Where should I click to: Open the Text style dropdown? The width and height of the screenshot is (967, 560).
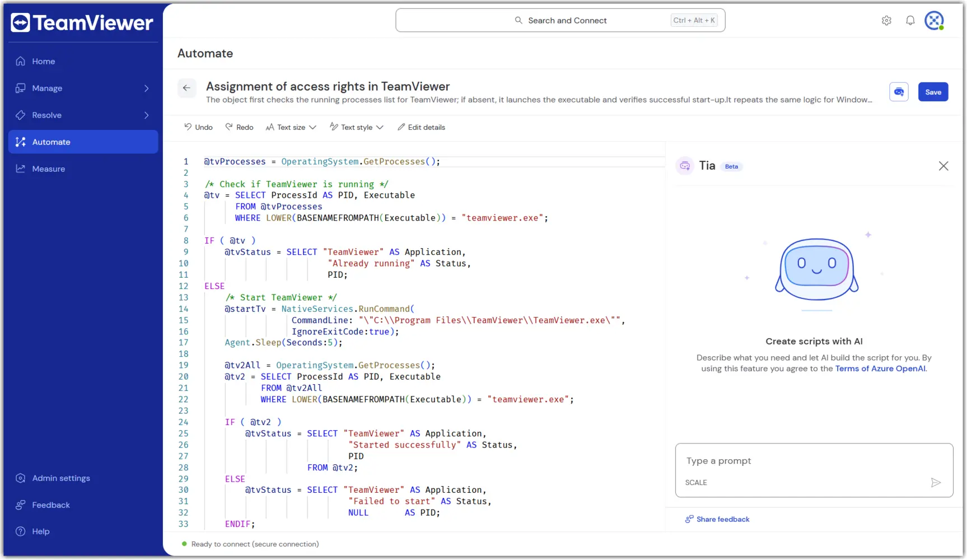click(x=357, y=127)
